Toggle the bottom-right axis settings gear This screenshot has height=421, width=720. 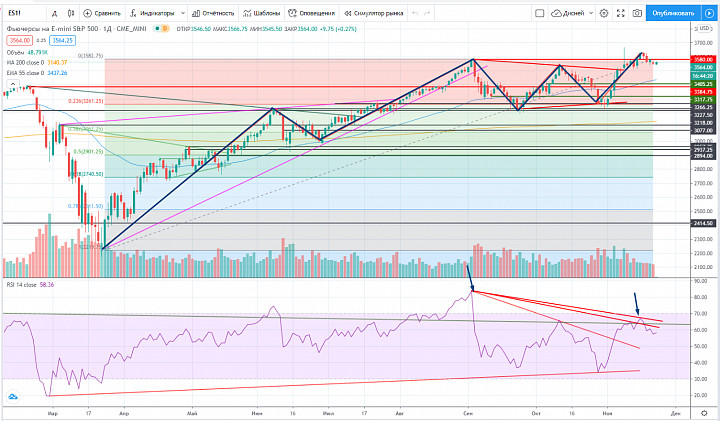click(x=704, y=413)
